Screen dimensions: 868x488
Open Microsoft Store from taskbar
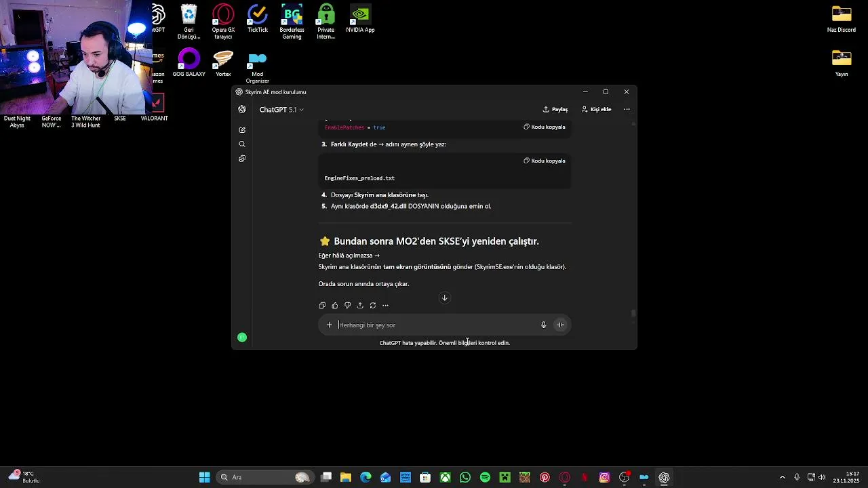pyautogui.click(x=425, y=477)
